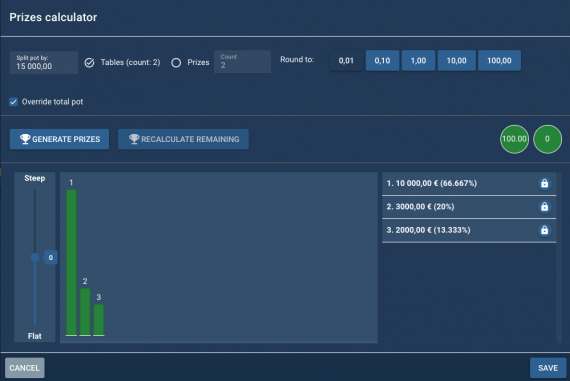The height and width of the screenshot is (381, 570).
Task: Click the Save button
Action: coord(548,368)
